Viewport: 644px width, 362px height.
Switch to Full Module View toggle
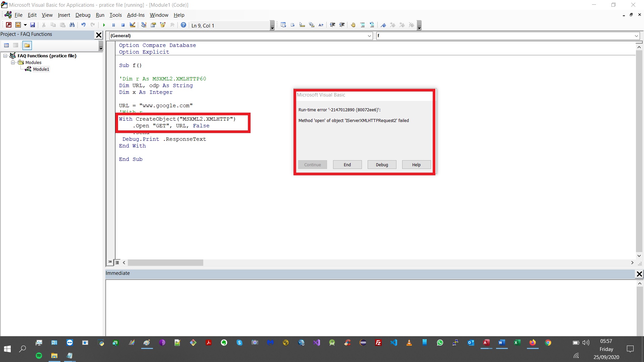coord(117,262)
